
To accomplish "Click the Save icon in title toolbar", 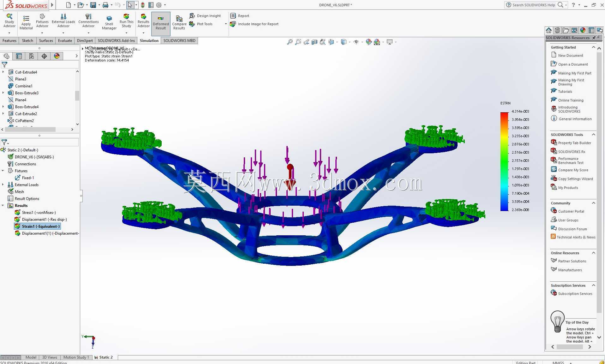I will [93, 5].
